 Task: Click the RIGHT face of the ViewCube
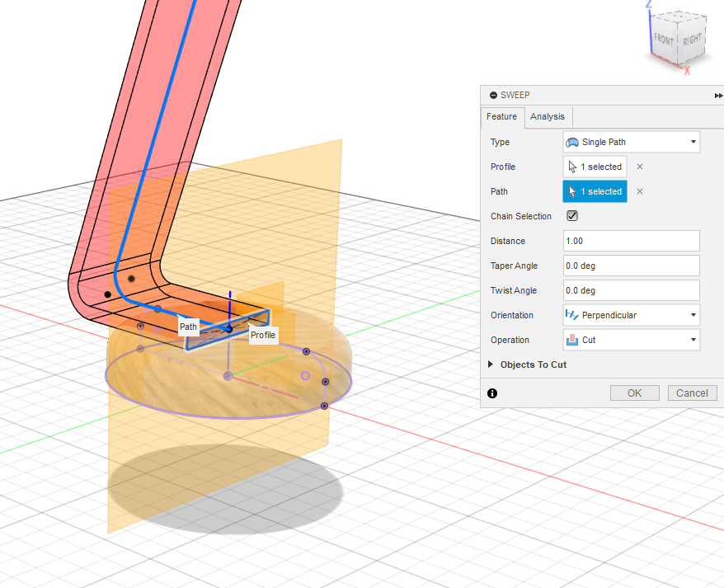pyautogui.click(x=692, y=38)
